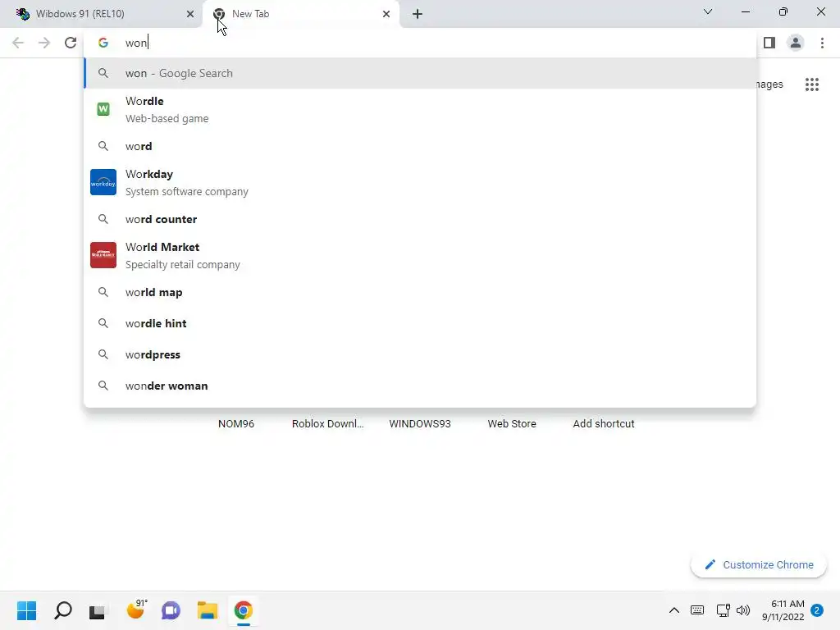This screenshot has height=630, width=840.
Task: Open the tab search chevron
Action: pyautogui.click(x=708, y=11)
